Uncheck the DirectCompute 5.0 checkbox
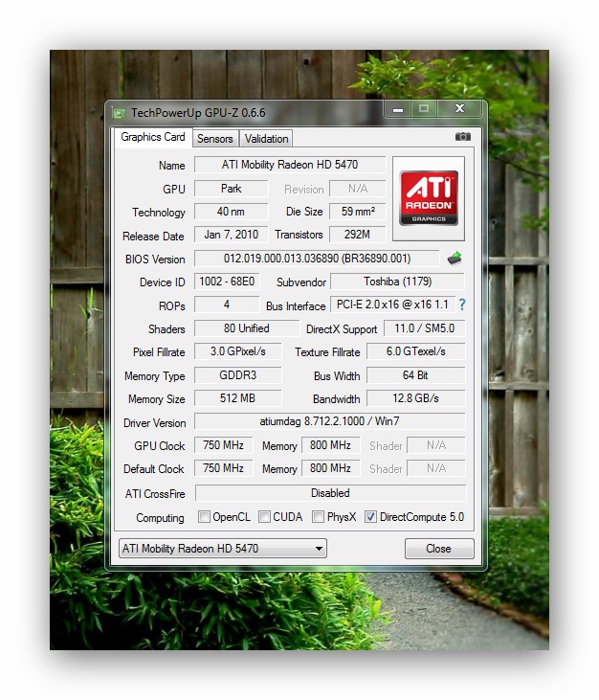 pos(370,517)
